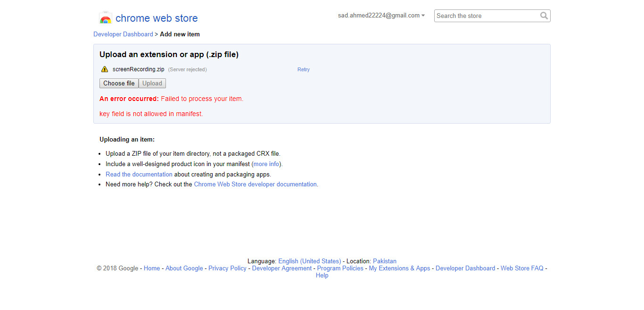
Task: Change language via English (United States) link
Action: (x=310, y=261)
